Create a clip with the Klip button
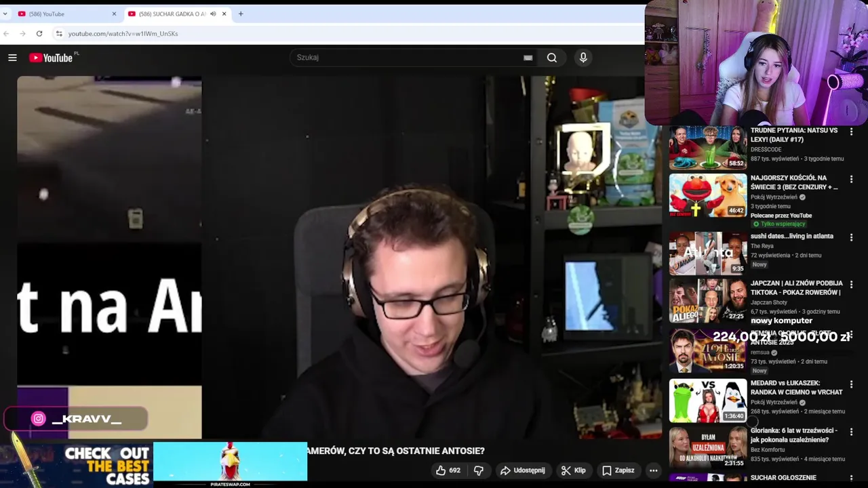The image size is (868, 488). click(574, 470)
